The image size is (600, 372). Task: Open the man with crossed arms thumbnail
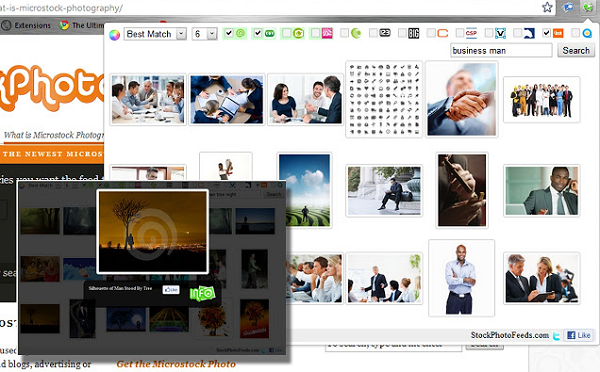click(x=461, y=278)
